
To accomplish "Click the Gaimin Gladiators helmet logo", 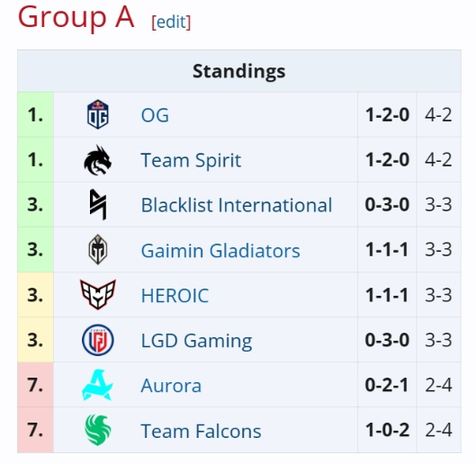I will click(98, 249).
